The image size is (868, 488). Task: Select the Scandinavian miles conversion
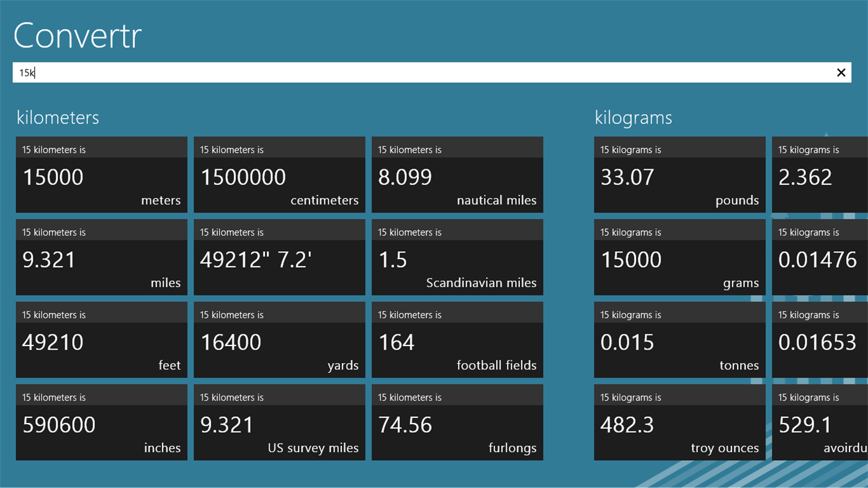coord(457,257)
